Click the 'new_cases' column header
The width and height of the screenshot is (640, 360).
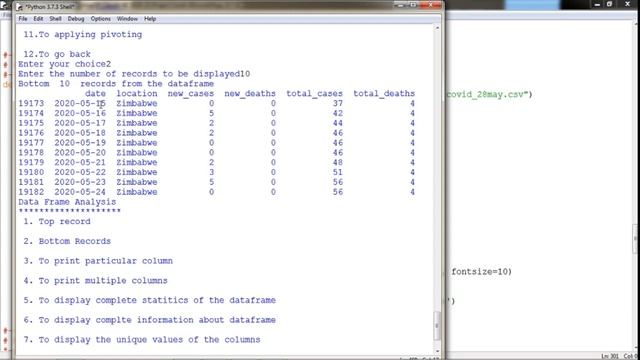point(191,93)
